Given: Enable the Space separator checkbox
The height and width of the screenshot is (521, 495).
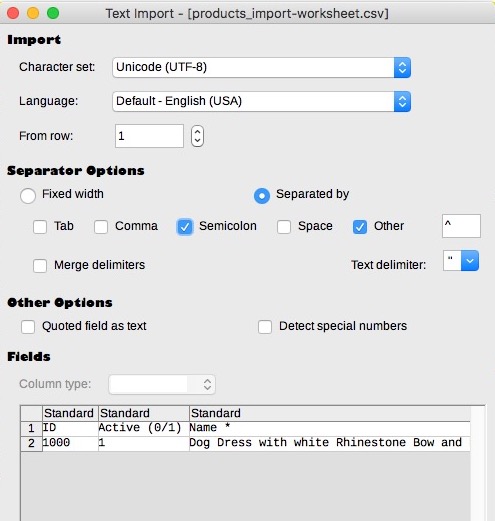Looking at the screenshot, I should [x=284, y=227].
